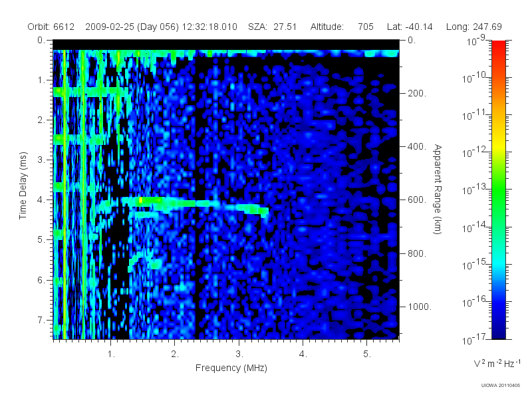Click the colorbar label 10^-12
This screenshot has height=399, width=532.
[x=475, y=152]
